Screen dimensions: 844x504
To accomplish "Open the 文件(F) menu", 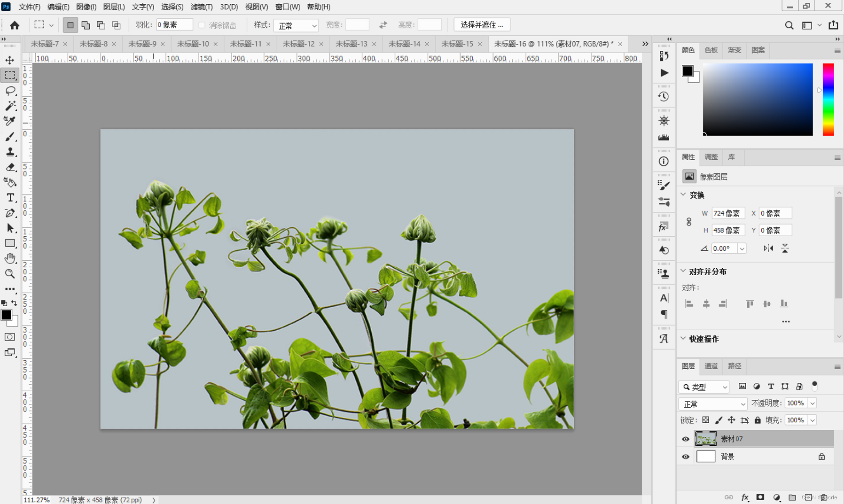I will [29, 7].
